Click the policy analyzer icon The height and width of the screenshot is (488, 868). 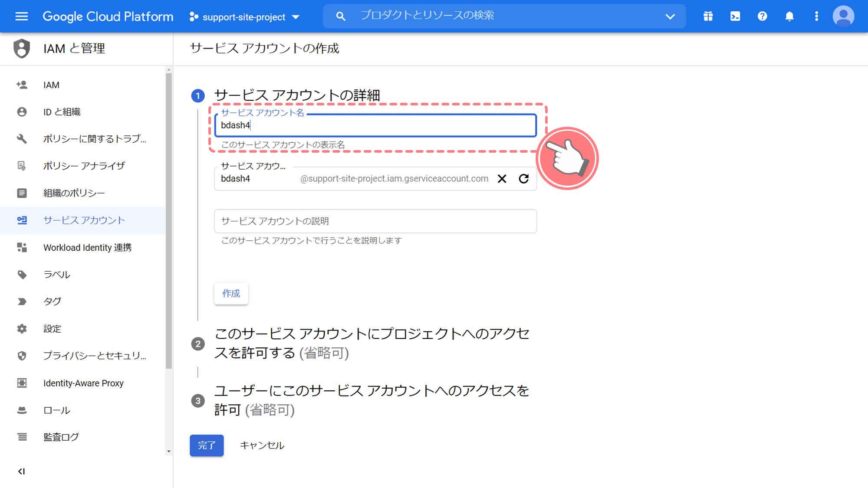pyautogui.click(x=22, y=166)
